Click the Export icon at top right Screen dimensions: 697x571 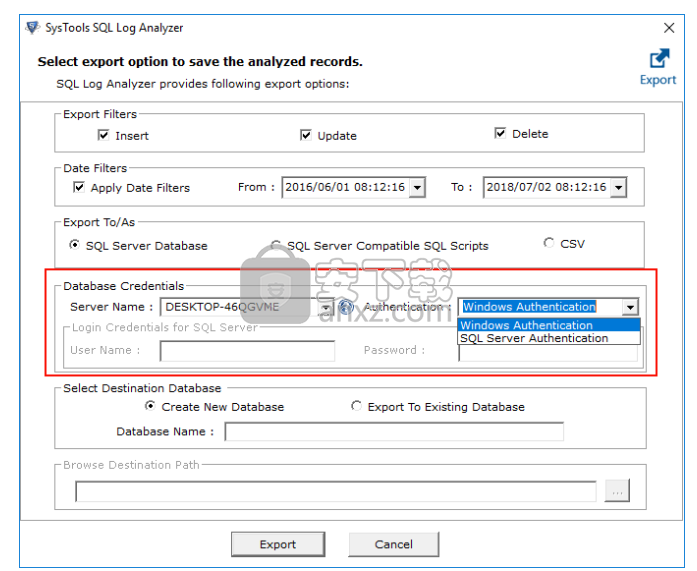point(658,67)
